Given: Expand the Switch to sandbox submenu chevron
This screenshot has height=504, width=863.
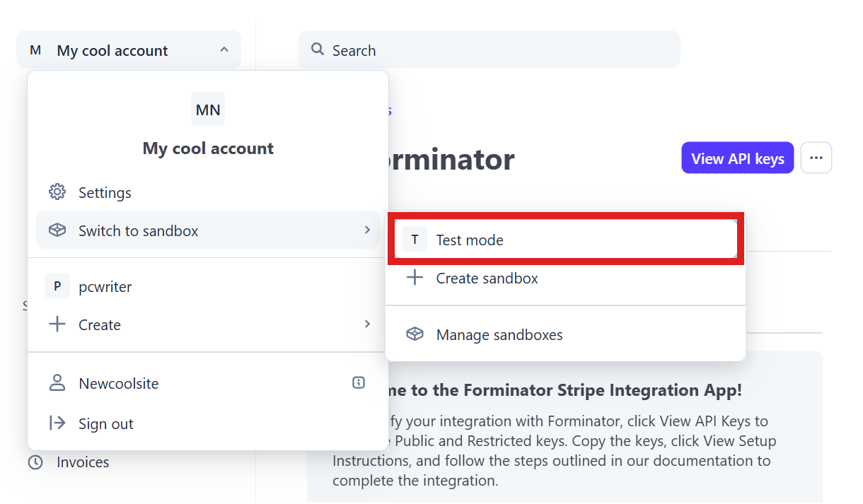Looking at the screenshot, I should click(x=367, y=230).
